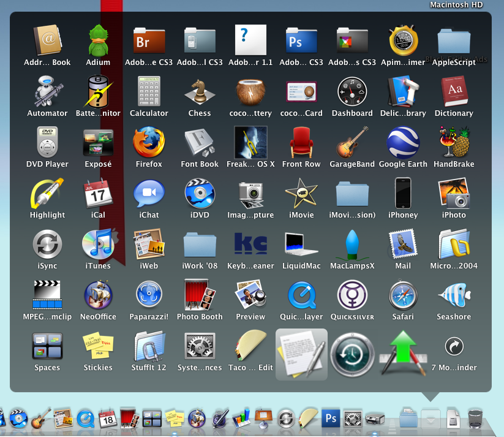Open Address Book from the stack grid

47,40
